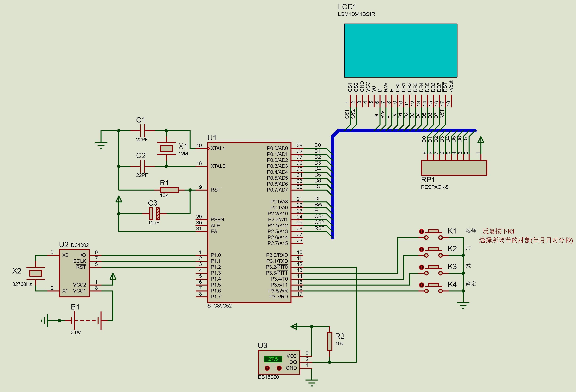Select the X1 12M crystal symbol
The height and width of the screenshot is (392, 576).
click(166, 148)
